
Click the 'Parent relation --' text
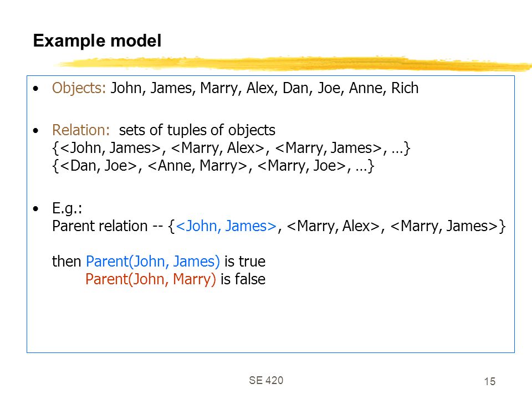click(x=108, y=226)
